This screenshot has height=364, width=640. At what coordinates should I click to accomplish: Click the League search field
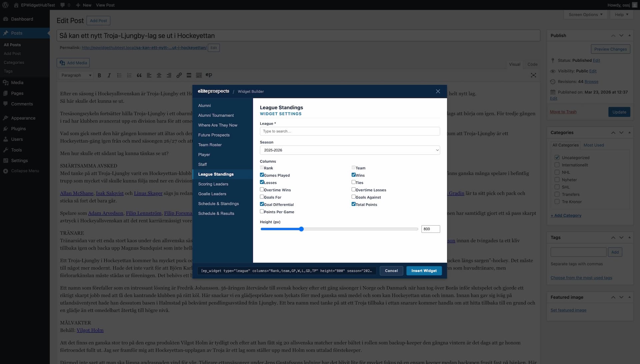tap(350, 131)
